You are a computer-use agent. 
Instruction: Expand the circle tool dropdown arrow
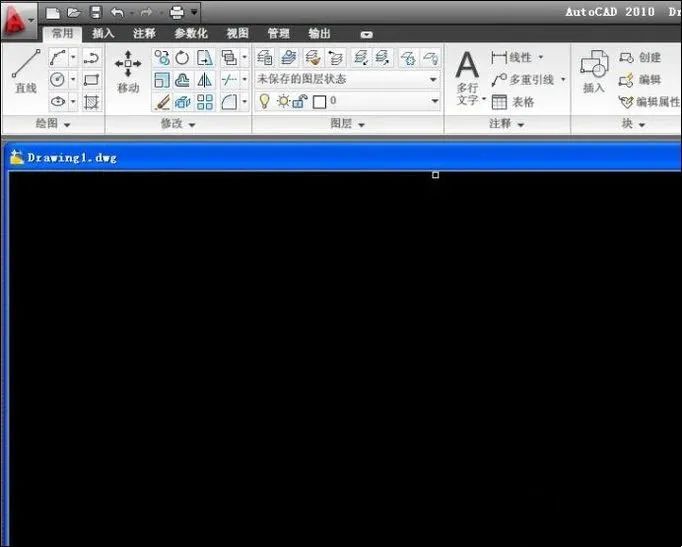[x=73, y=80]
